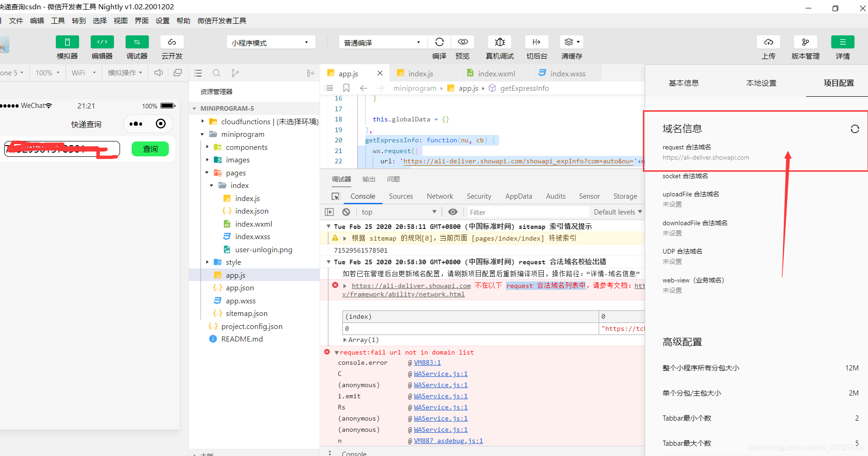The width and height of the screenshot is (868, 456).
Task: Click the 上传 upload icon
Action: (768, 42)
